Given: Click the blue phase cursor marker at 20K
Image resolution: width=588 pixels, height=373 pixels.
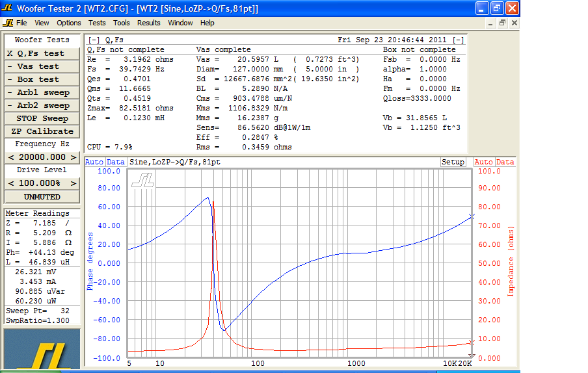Looking at the screenshot, I should 472,216.
